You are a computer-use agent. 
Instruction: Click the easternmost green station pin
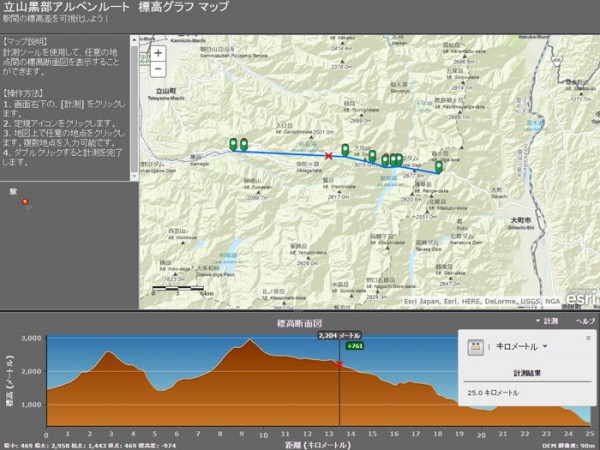[x=439, y=167]
